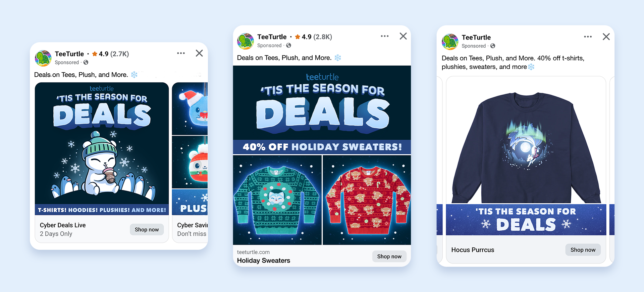644x292 pixels.
Task: Select the red gingerbread holiday sweater image
Action: click(x=367, y=200)
